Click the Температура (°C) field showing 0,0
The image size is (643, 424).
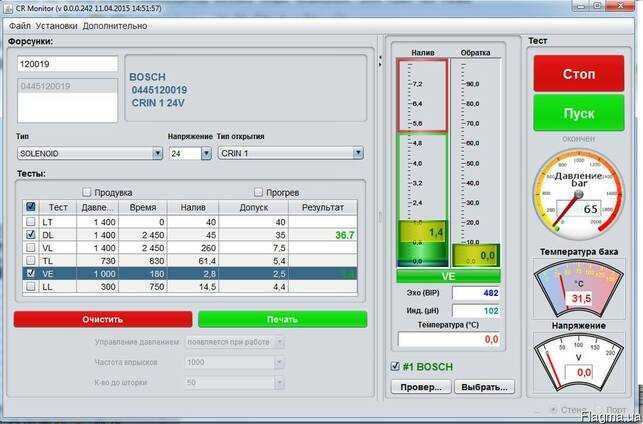449,339
